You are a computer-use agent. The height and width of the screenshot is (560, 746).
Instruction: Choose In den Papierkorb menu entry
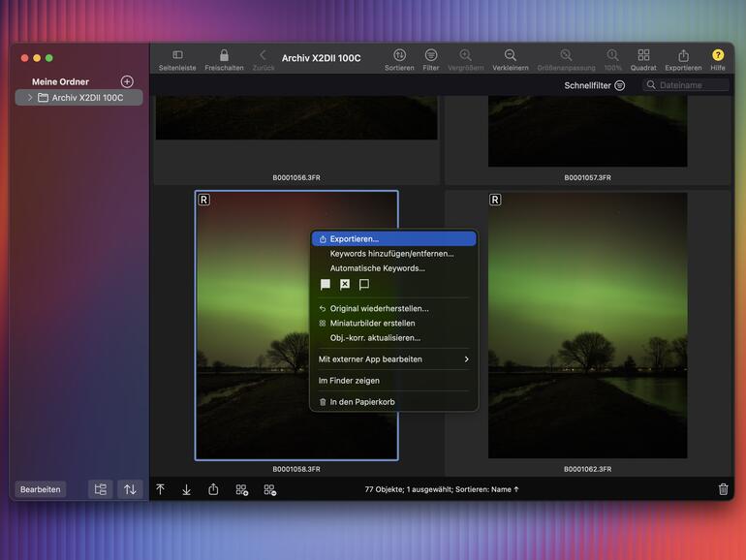[x=394, y=402]
